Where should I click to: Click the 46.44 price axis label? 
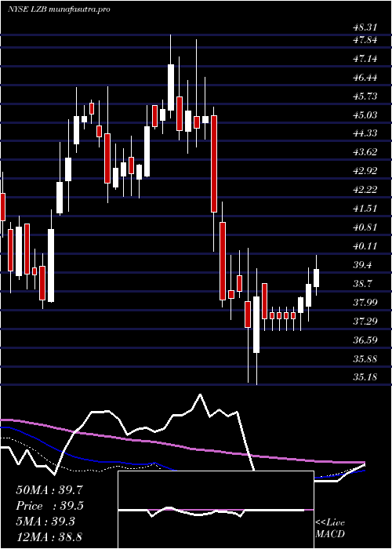pyautogui.click(x=365, y=78)
